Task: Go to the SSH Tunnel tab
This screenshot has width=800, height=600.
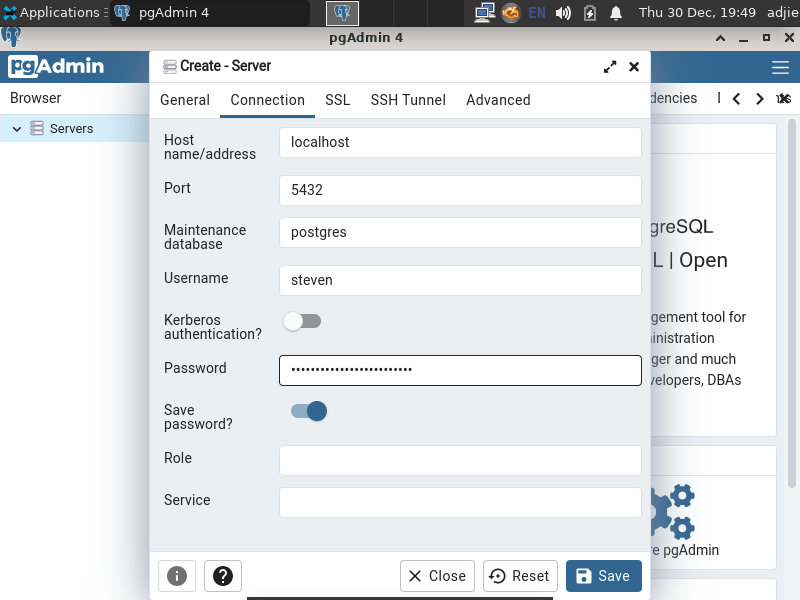Action: click(x=408, y=100)
